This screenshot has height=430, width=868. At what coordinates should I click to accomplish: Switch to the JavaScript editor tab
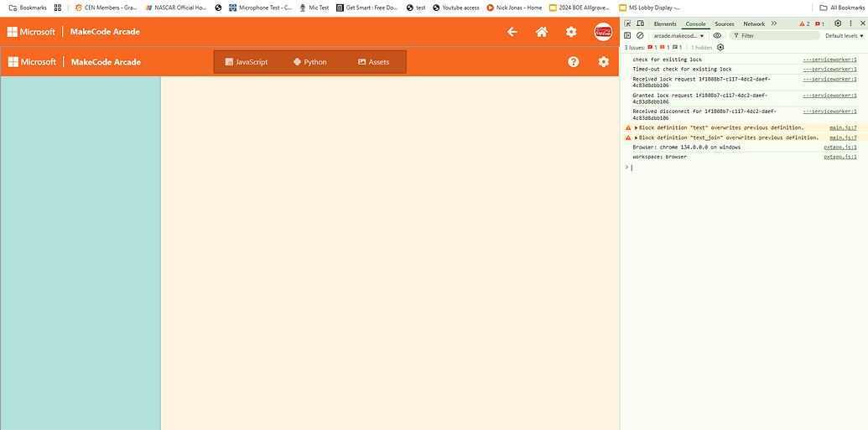pyautogui.click(x=247, y=62)
